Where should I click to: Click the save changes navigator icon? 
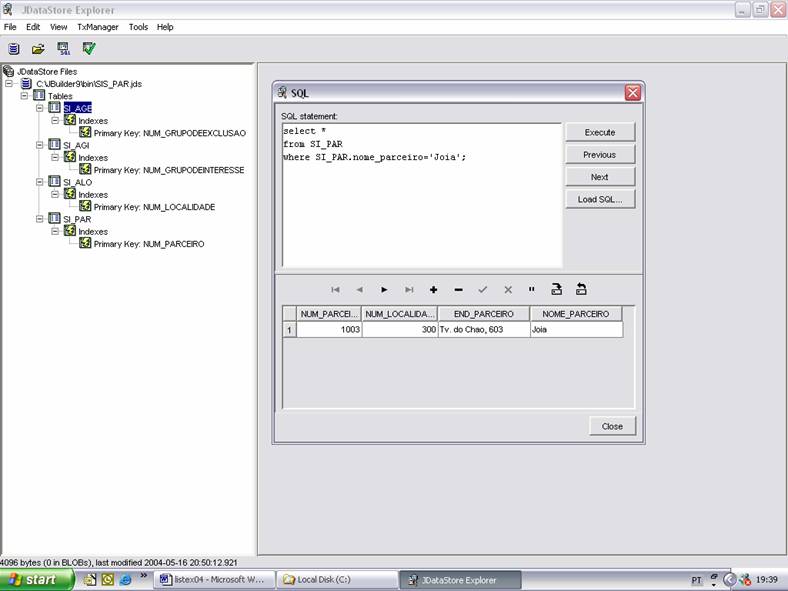tap(556, 289)
